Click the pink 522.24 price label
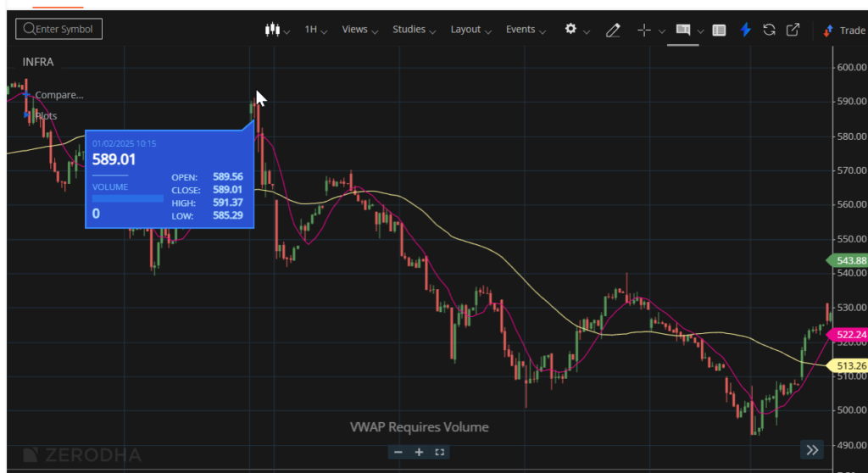This screenshot has height=473, width=868. pos(850,335)
